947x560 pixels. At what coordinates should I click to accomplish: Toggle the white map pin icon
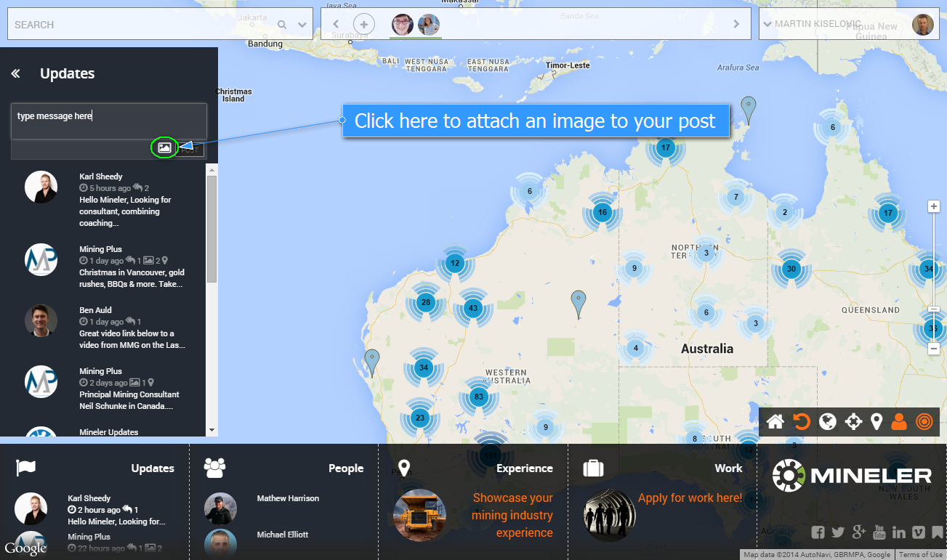pyautogui.click(x=877, y=422)
